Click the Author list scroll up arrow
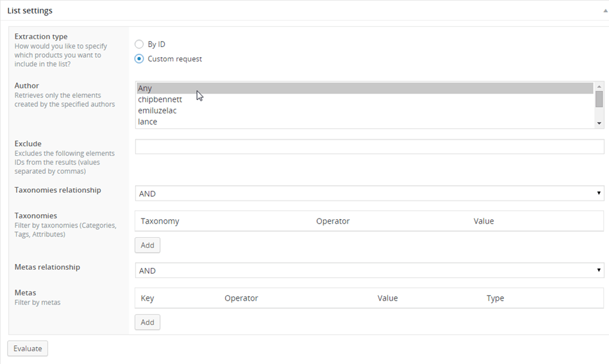 point(599,87)
